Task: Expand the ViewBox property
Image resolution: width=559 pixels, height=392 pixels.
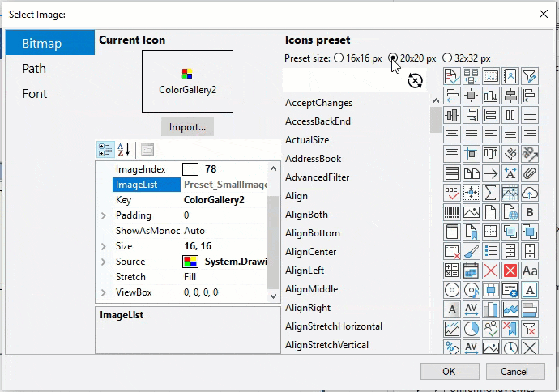Action: (104, 292)
